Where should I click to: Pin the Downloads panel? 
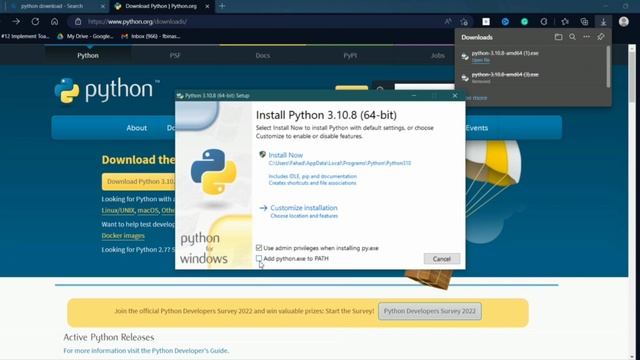click(x=600, y=37)
